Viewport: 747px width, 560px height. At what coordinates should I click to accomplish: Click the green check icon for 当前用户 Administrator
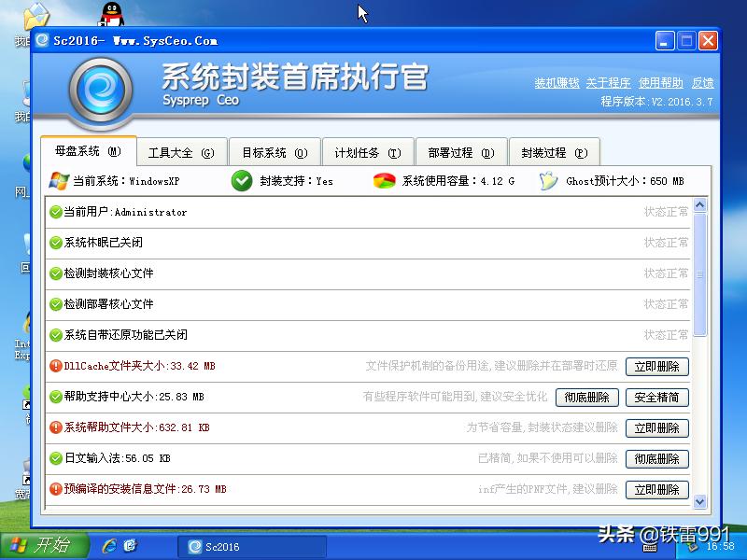[54, 212]
